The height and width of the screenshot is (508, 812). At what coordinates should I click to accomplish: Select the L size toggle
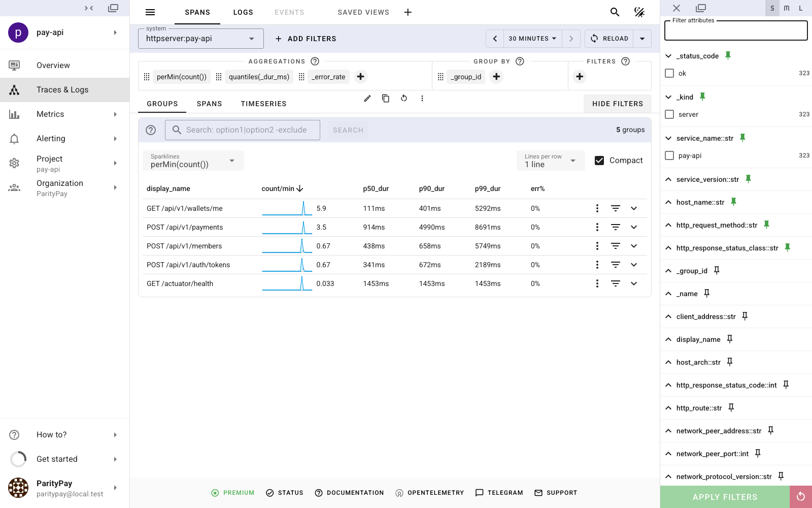(801, 8)
